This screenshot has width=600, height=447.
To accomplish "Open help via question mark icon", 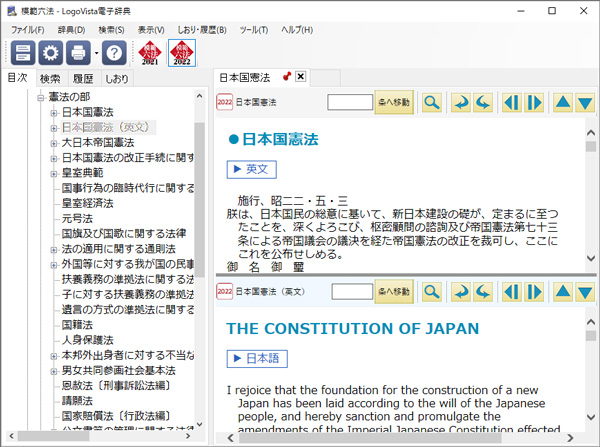I will point(114,52).
